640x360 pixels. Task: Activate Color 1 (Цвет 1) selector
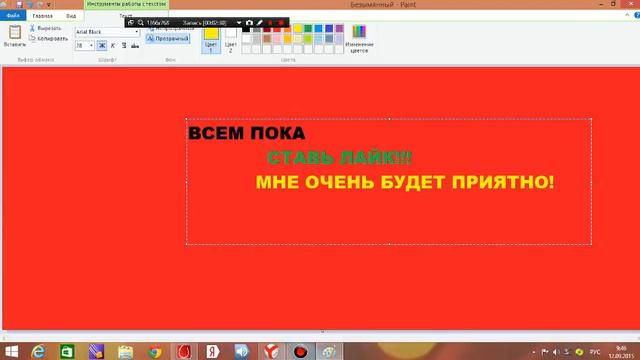pos(211,40)
